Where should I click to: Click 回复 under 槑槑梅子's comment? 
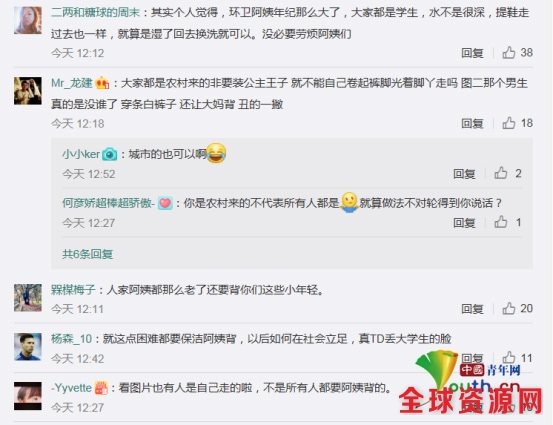pyautogui.click(x=472, y=309)
